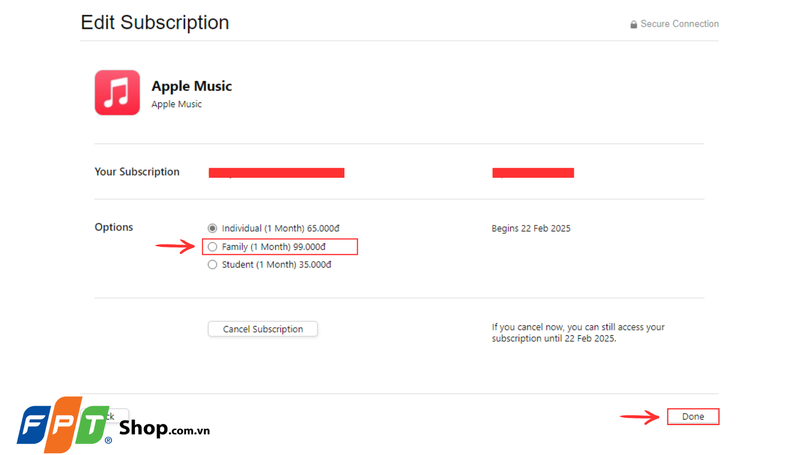Click the bold Apple Music title
Screen dimensions: 800x455
tap(191, 86)
